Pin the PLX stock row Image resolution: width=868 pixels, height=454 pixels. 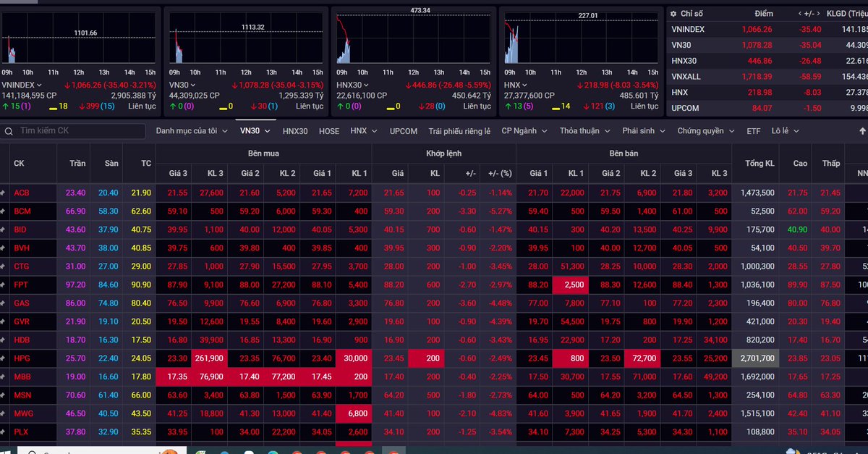(x=3, y=432)
